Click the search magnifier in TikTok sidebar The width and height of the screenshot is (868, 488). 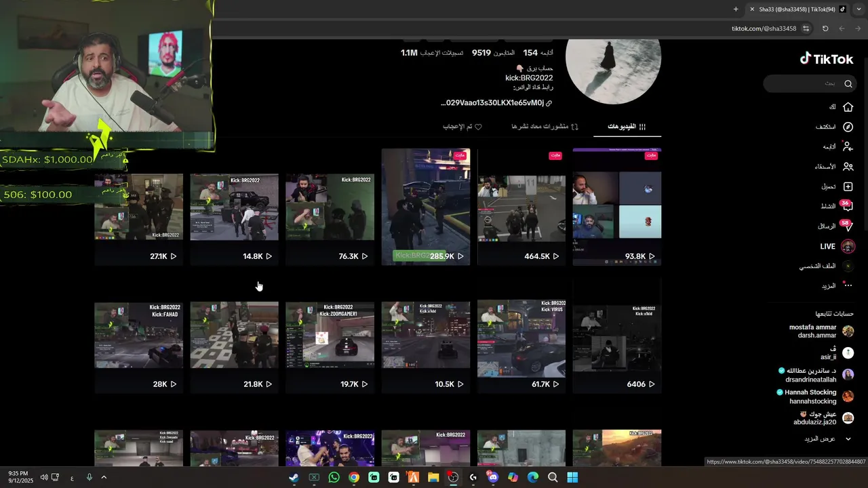click(848, 84)
